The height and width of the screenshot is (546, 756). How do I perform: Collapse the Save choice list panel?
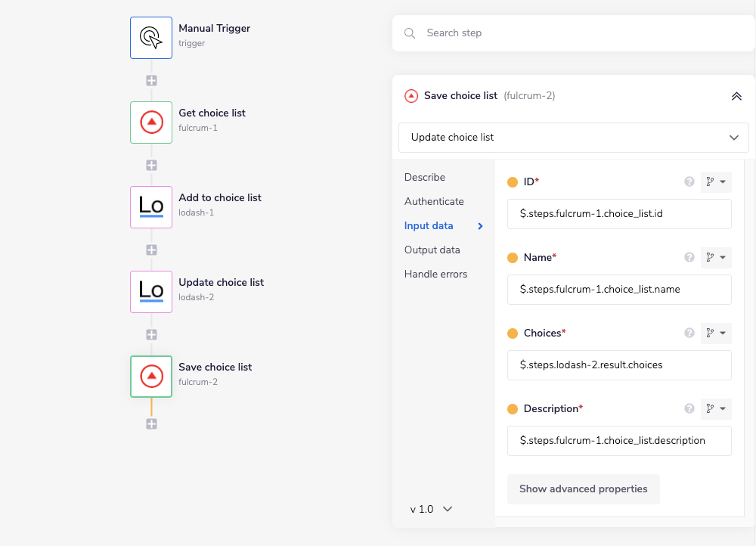[736, 96]
